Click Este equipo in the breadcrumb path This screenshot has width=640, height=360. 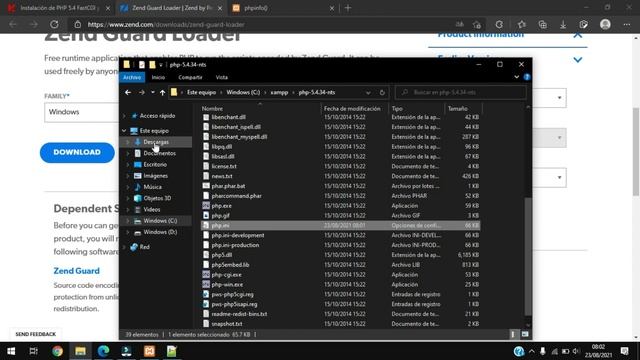coord(202,93)
